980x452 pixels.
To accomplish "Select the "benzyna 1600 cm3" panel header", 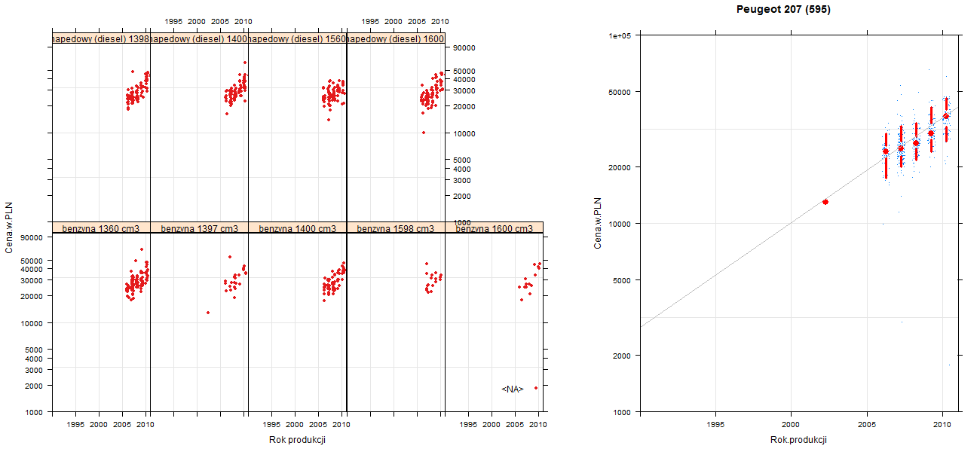I will point(494,228).
